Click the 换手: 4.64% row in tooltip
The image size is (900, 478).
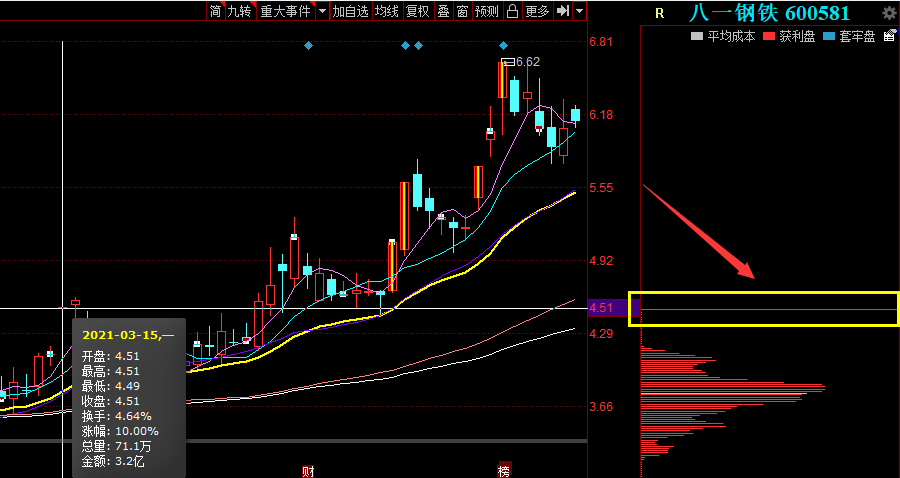(117, 416)
